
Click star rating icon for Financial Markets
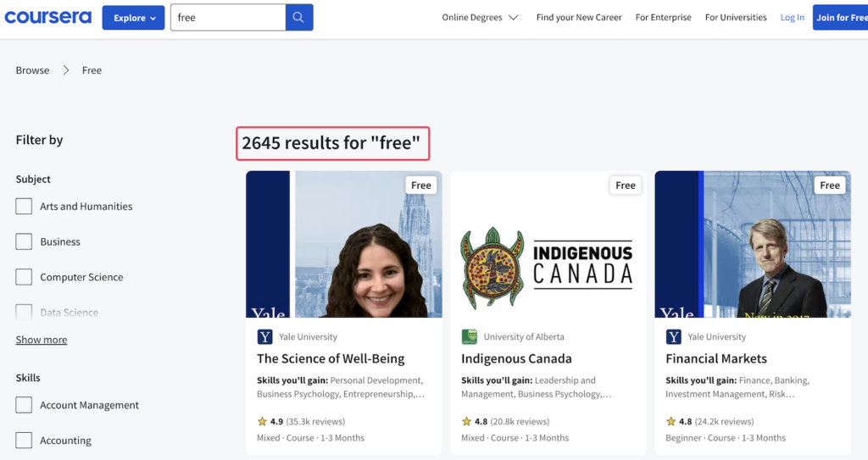pyautogui.click(x=671, y=421)
